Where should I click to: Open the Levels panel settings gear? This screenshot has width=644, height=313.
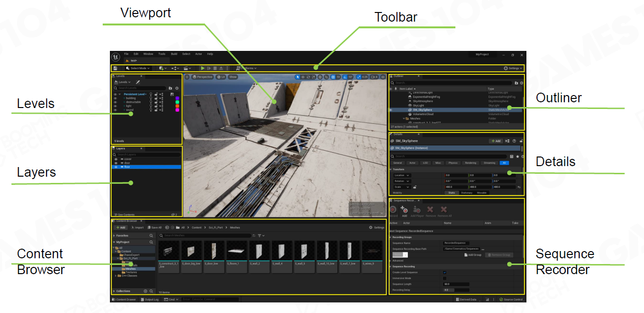177,88
